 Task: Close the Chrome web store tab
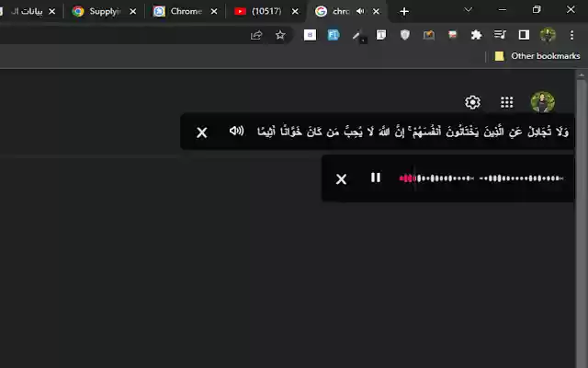click(214, 12)
